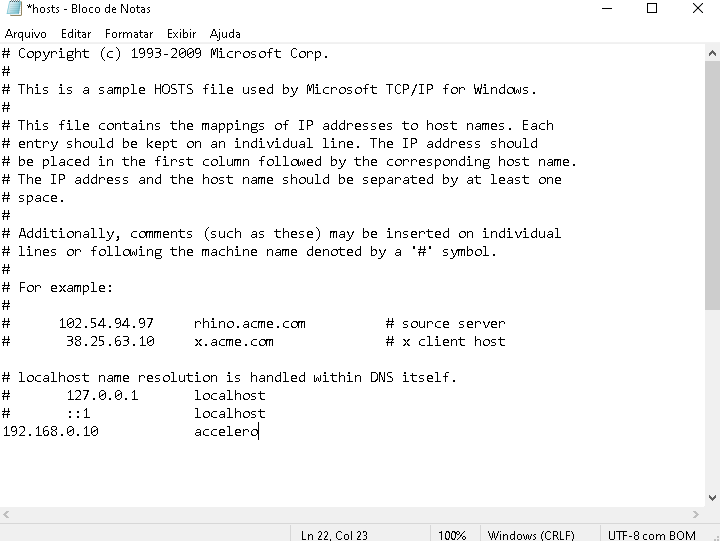Image resolution: width=720 pixels, height=541 pixels.
Task: Click the window resize grip corner
Action: tap(715, 536)
